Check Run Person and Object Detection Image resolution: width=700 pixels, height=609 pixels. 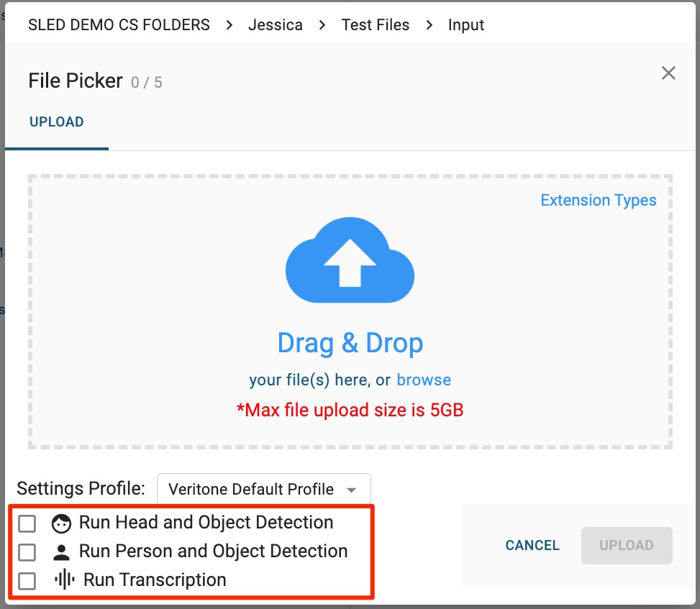tap(27, 552)
